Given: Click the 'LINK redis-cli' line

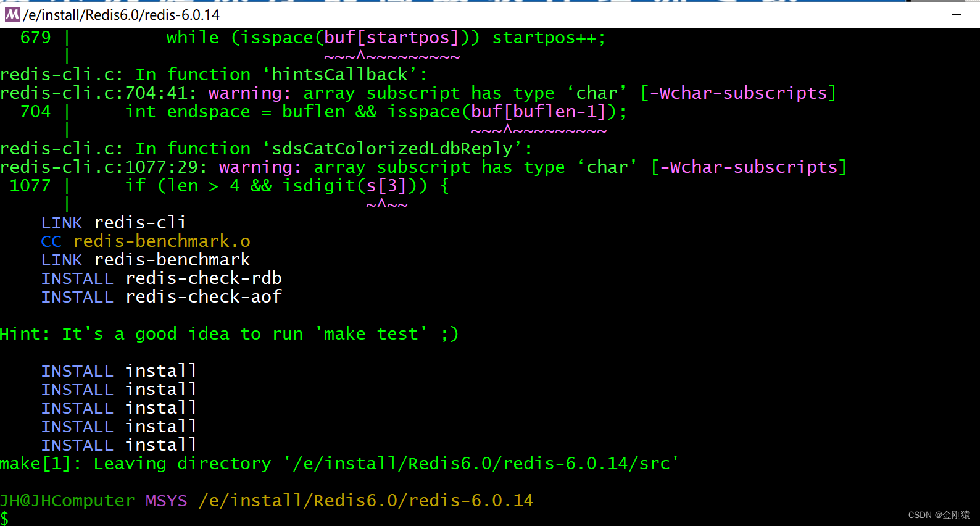Looking at the screenshot, I should pos(114,223).
